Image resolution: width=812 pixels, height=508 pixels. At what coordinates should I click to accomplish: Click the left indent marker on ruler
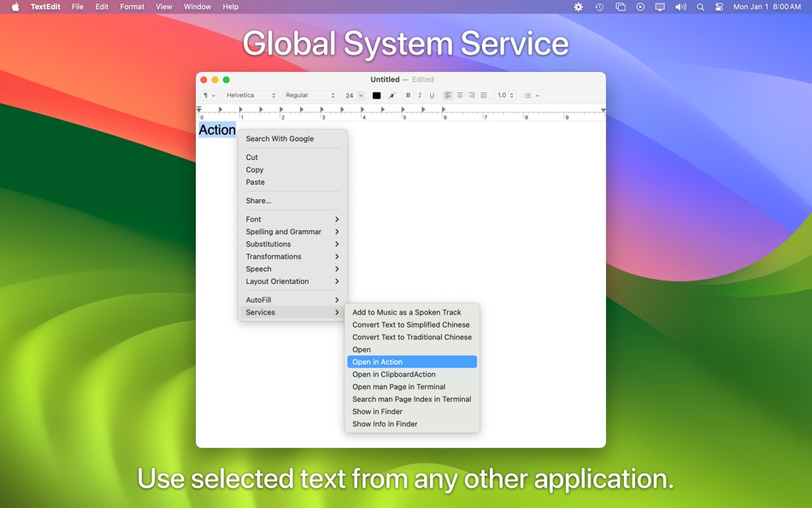[x=199, y=109]
